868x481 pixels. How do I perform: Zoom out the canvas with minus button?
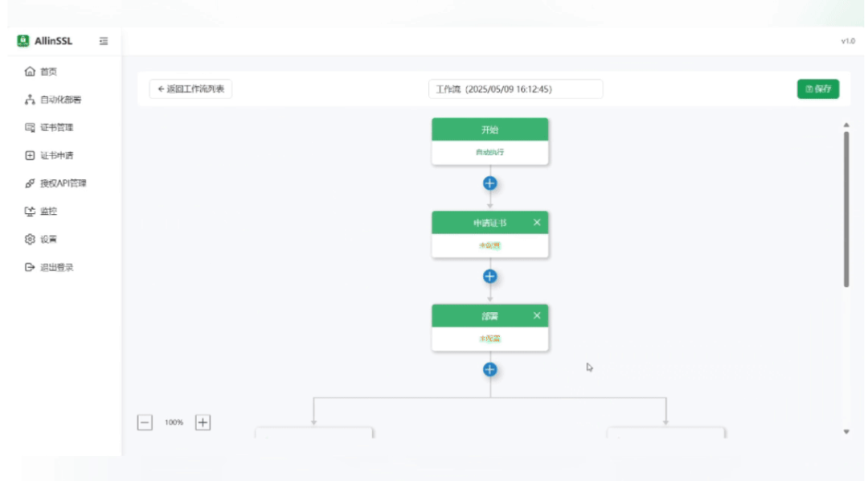[x=145, y=422]
